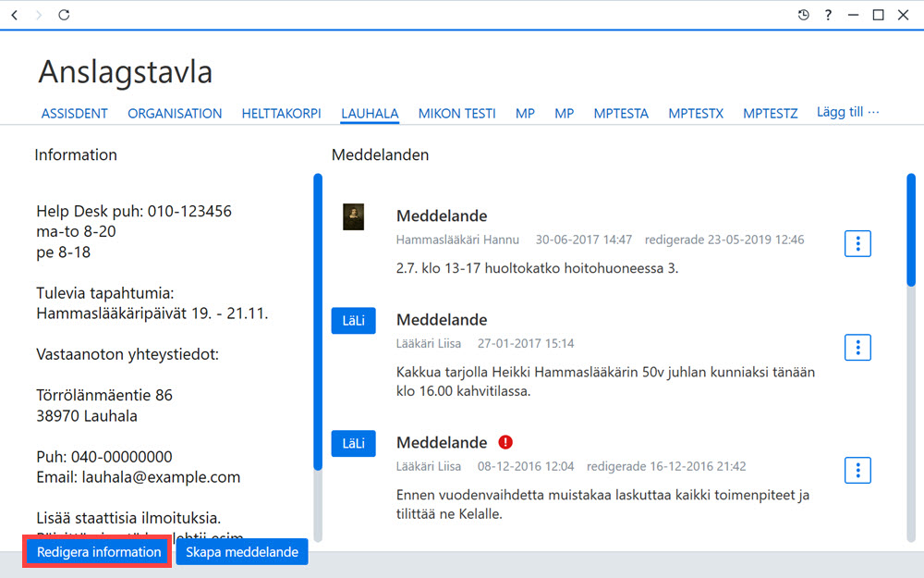924x578 pixels.
Task: Click 'redigerade 23-05-2019 12:46' timestamp
Action: click(724, 240)
